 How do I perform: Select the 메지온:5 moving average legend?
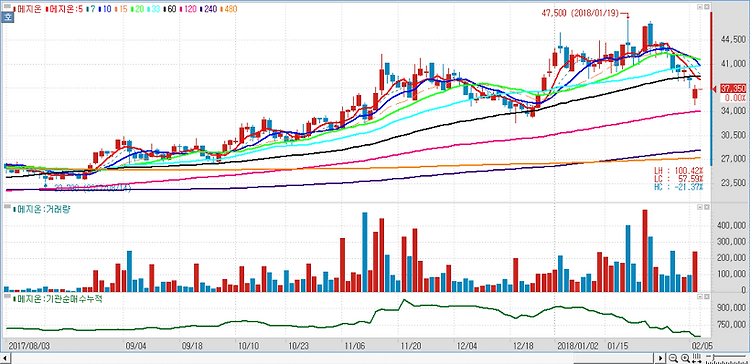(65, 9)
